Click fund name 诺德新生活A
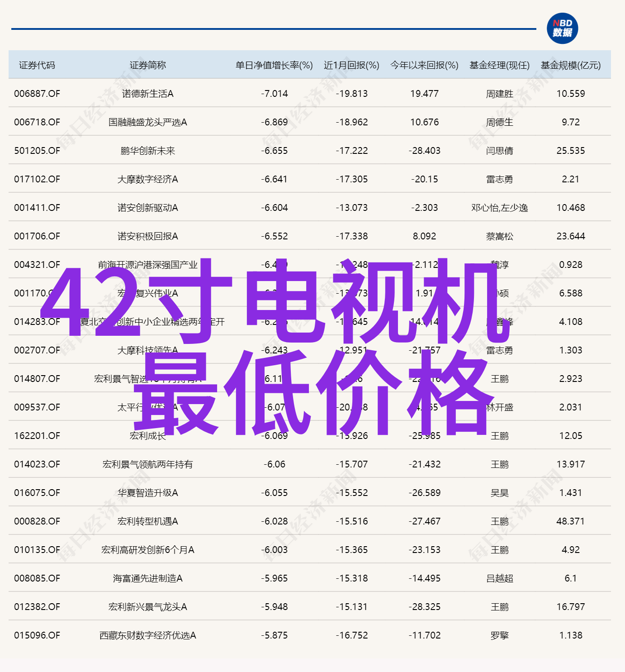Viewport: 625px width, 672px height. [148, 94]
